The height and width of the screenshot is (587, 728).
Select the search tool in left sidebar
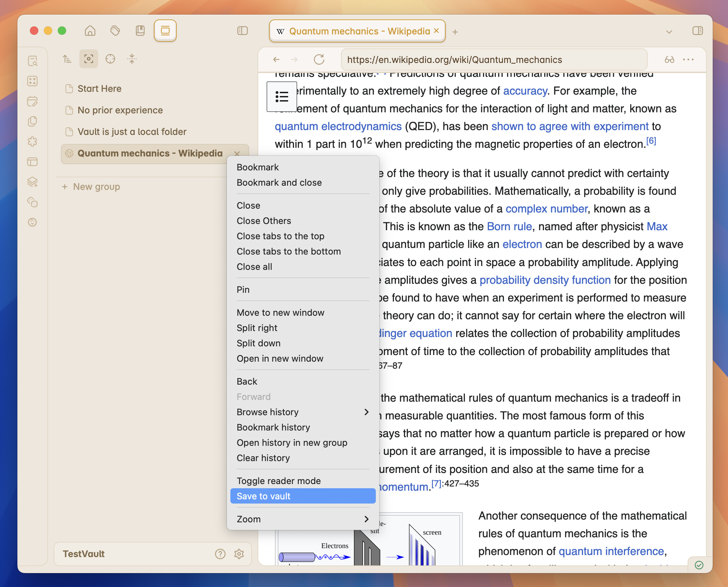click(x=33, y=61)
